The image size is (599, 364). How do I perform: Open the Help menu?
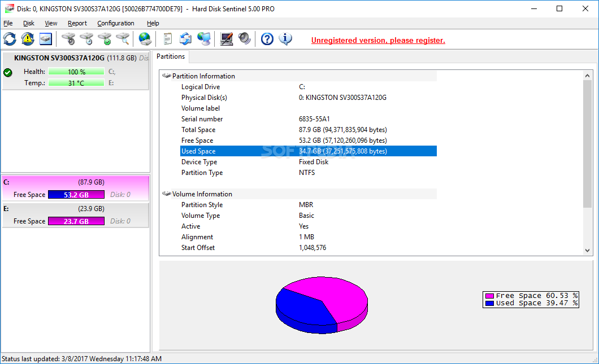pyautogui.click(x=153, y=23)
